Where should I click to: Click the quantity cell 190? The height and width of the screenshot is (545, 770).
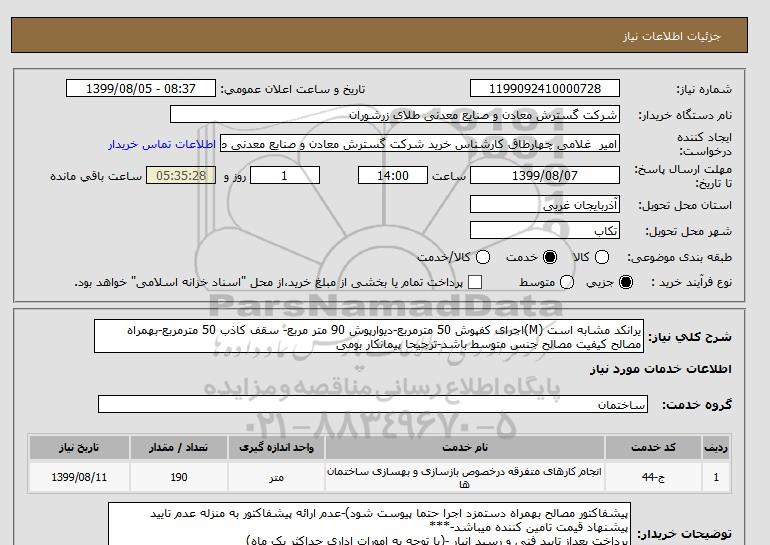(x=179, y=477)
